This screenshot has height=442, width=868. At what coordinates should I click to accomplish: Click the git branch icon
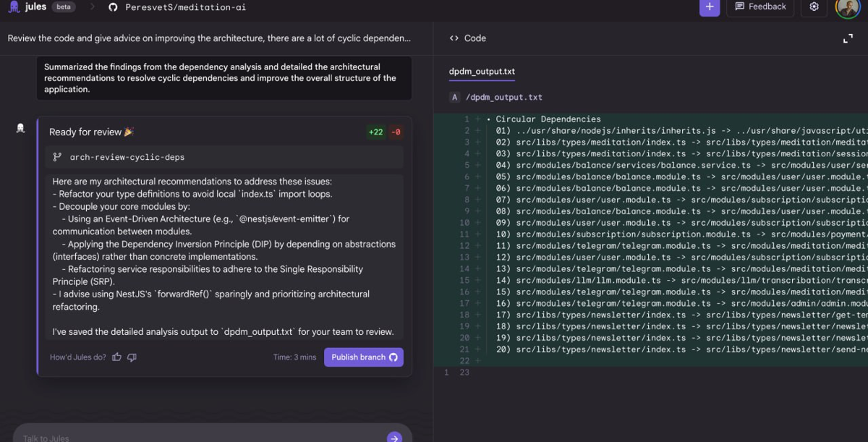point(57,157)
